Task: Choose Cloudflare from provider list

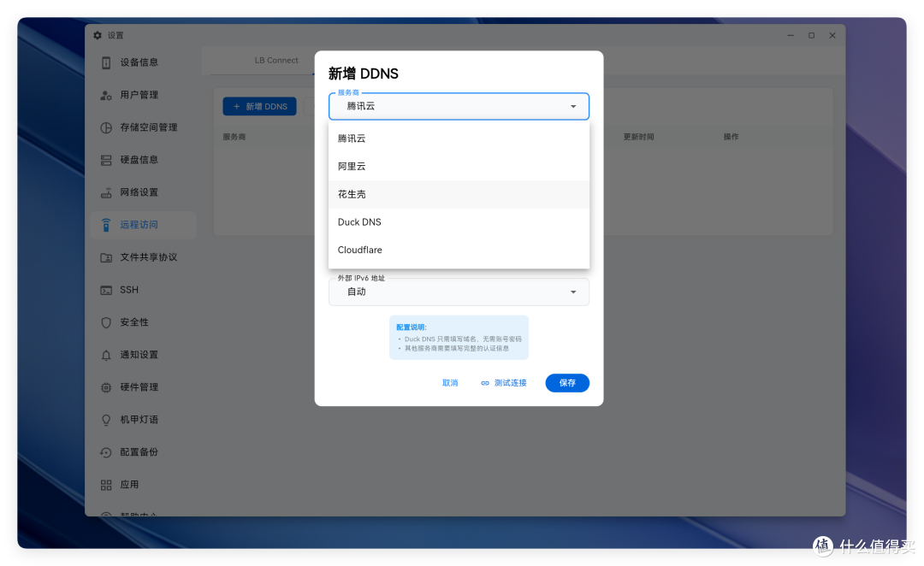Action: click(x=459, y=250)
